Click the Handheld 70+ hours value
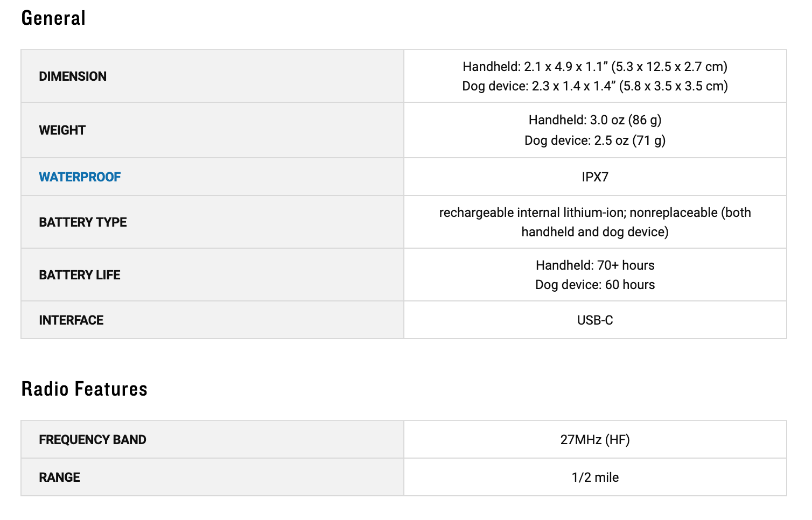The image size is (812, 520). pos(594,265)
